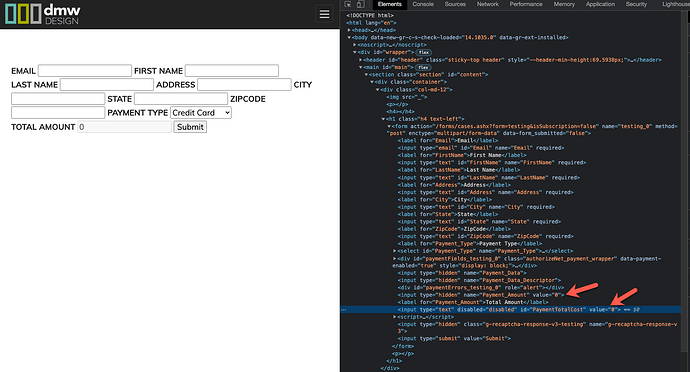The height and width of the screenshot is (372, 690).
Task: Open the Sources tab
Action: point(455,4)
